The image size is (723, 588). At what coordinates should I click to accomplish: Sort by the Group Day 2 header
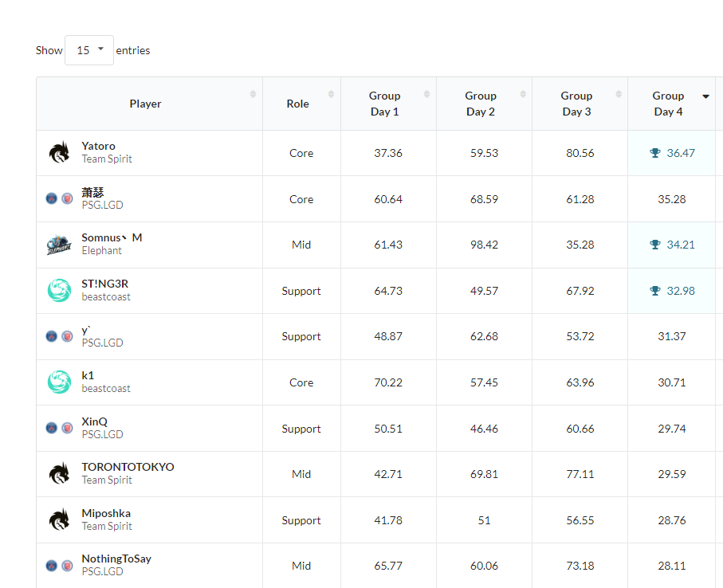(x=481, y=104)
